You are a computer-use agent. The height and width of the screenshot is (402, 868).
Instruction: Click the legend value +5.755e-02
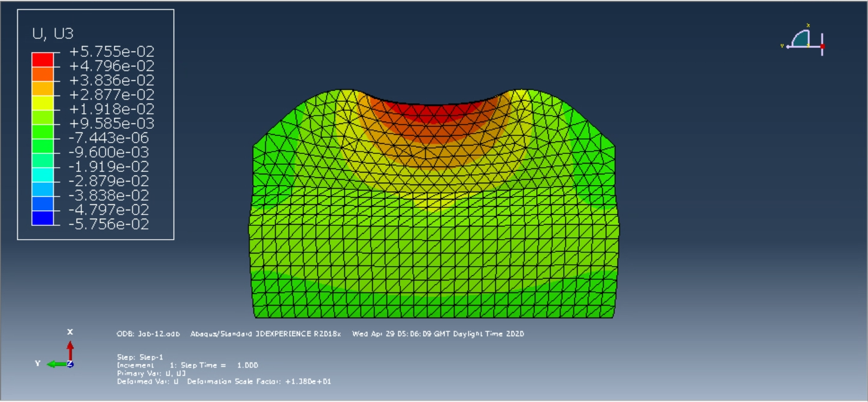[112, 52]
